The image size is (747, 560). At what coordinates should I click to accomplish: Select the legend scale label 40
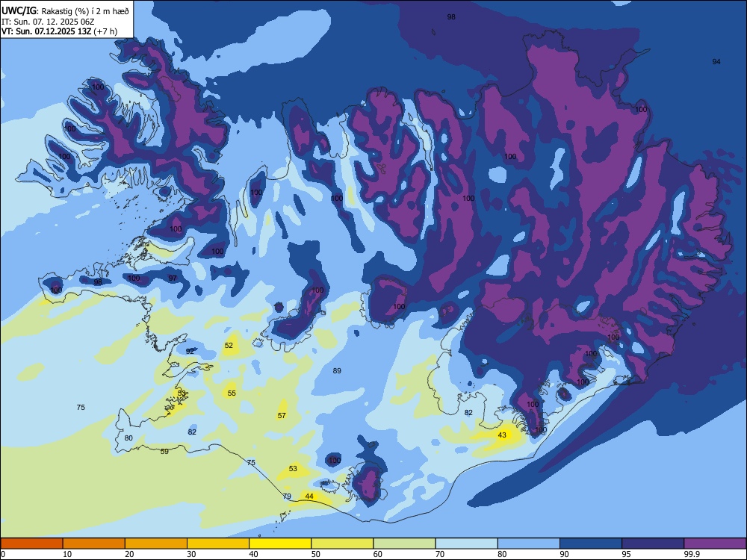[x=253, y=554]
